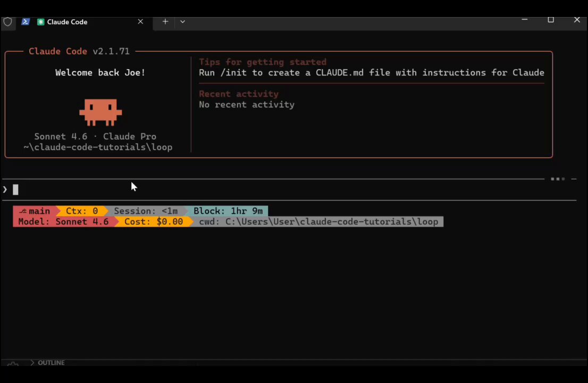
Task: Click Sonnet 4.6 · Claude Pro text
Action: (x=95, y=137)
